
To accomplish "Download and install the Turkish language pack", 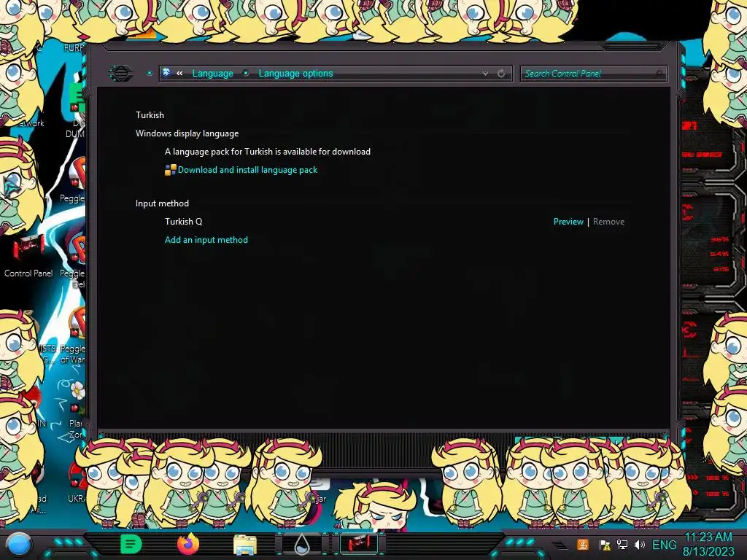I will (x=247, y=170).
